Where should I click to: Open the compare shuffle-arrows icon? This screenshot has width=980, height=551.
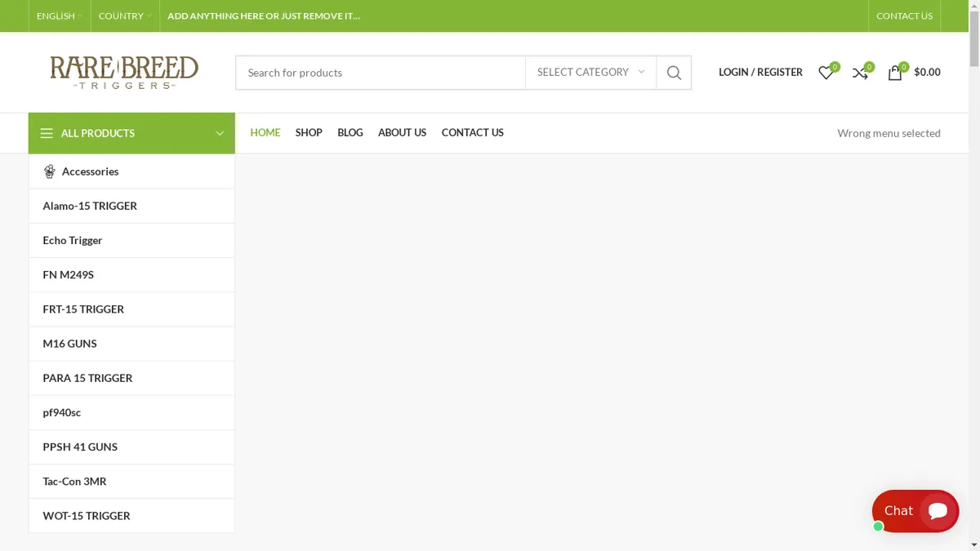point(860,73)
